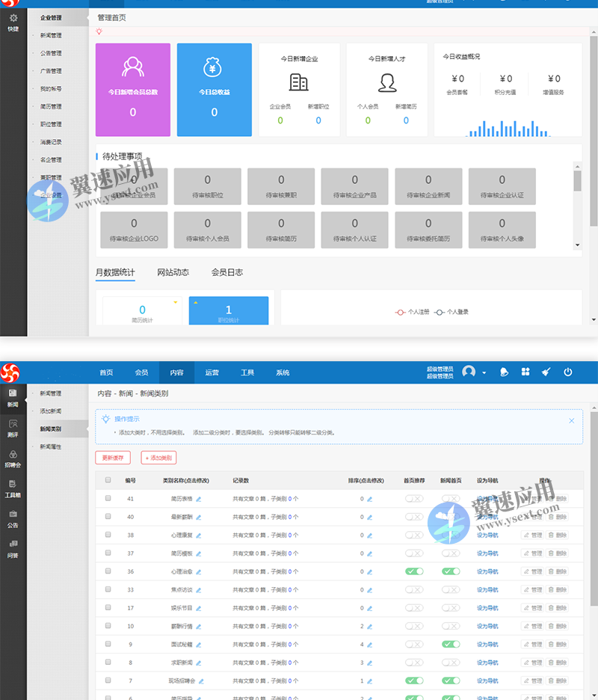The image size is (598, 700).
Task: Click the scroll-down arrow in 待处理事项 panel
Action: (577, 245)
